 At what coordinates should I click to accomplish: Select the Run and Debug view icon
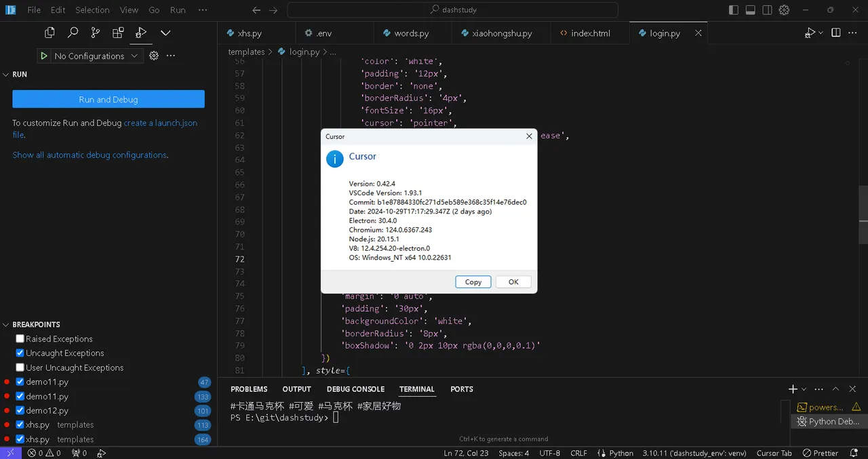[141, 33]
